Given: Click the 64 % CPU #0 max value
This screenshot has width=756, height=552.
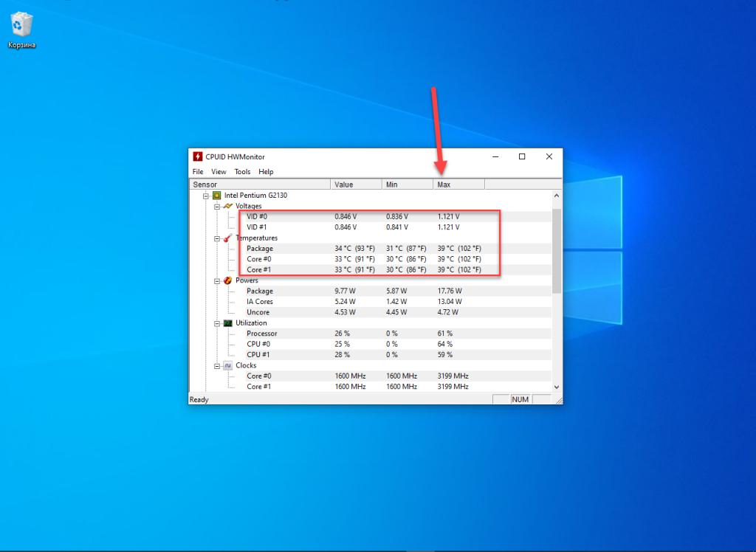Looking at the screenshot, I should pos(445,344).
